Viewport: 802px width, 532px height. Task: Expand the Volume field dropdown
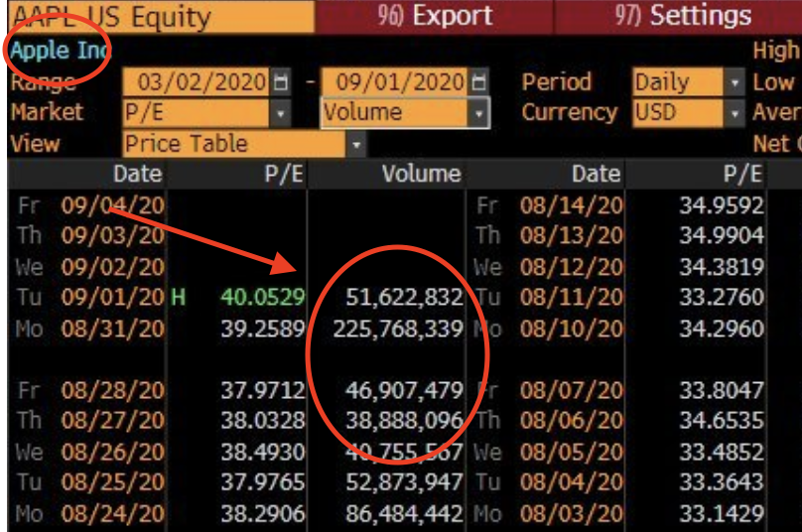480,113
